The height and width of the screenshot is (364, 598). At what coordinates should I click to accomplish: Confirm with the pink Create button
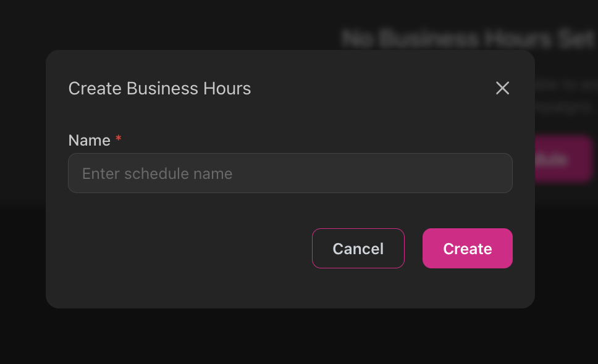click(468, 248)
